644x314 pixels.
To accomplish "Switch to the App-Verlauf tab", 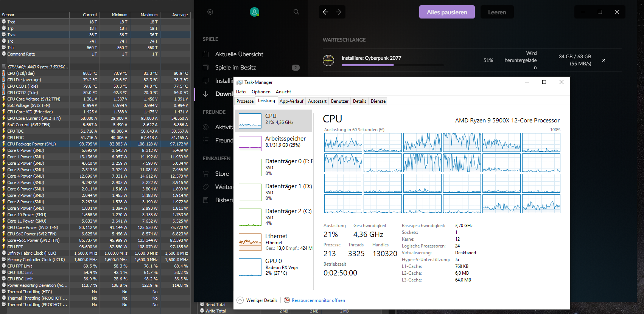I will point(291,101).
